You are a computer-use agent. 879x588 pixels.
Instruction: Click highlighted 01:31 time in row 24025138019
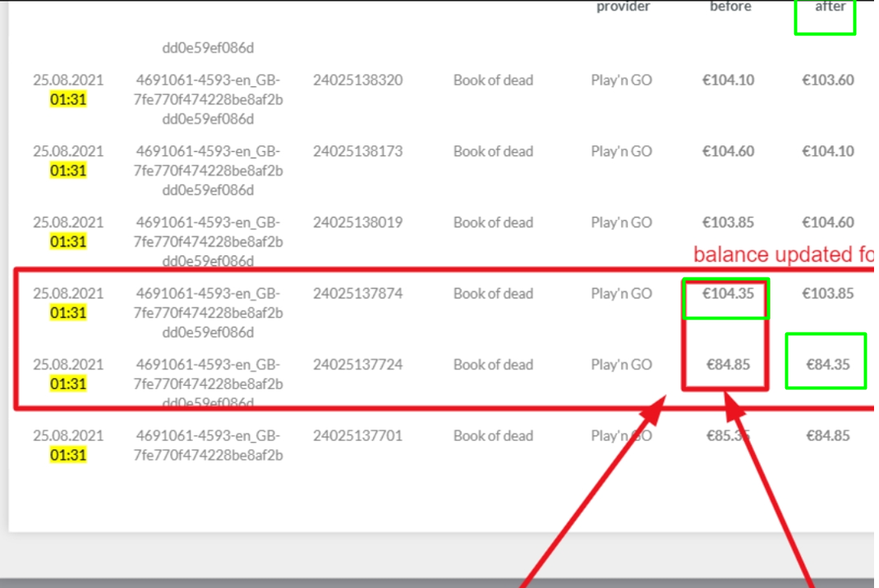pyautogui.click(x=68, y=242)
